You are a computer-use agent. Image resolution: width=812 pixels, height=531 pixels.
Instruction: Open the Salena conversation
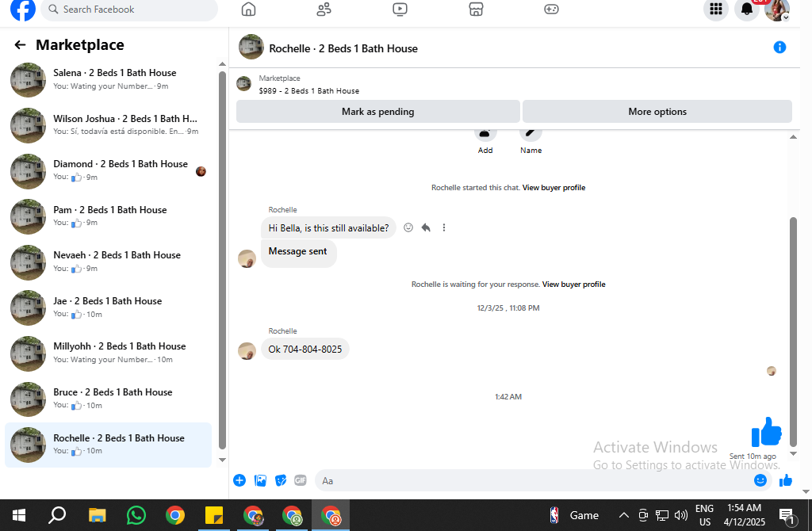click(x=109, y=80)
